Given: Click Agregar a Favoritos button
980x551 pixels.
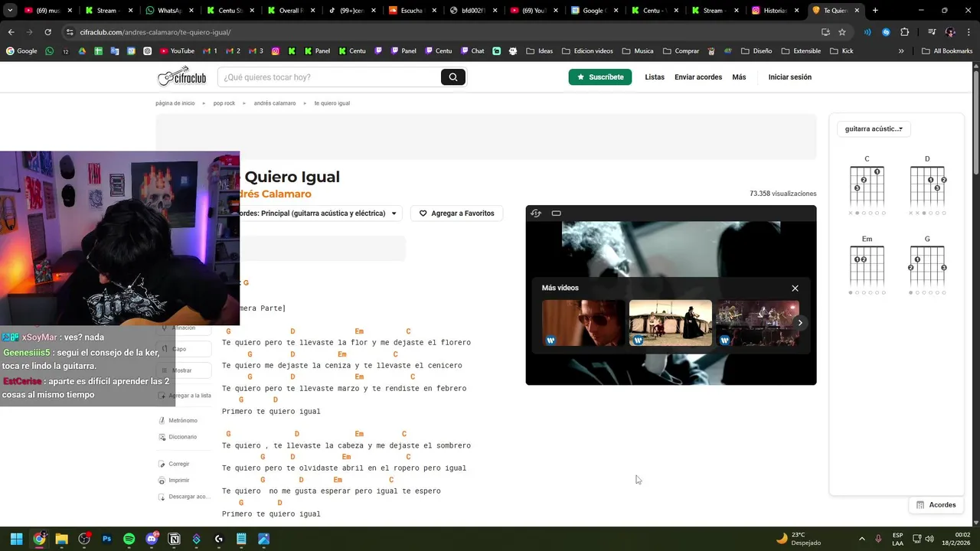Looking at the screenshot, I should click(457, 214).
